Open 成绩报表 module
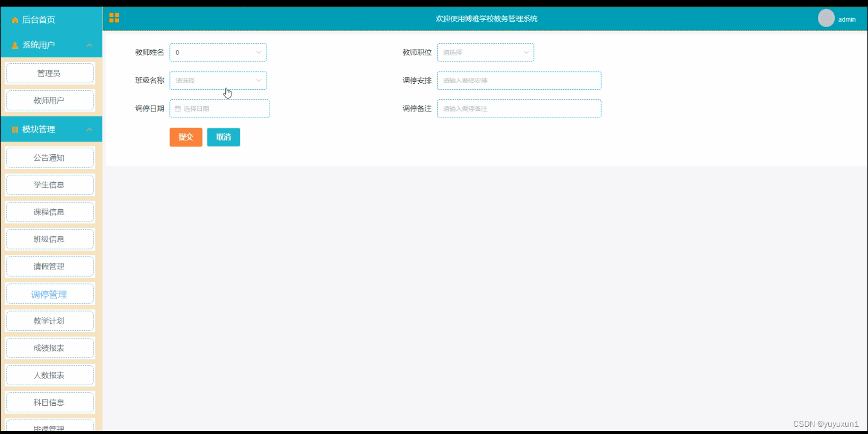Screen dimensions: 868x434 click(50, 348)
